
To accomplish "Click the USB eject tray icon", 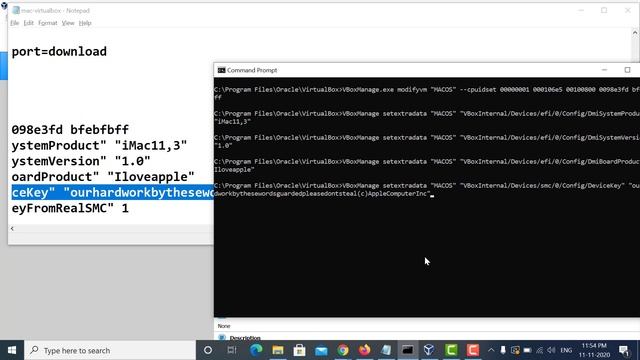I will [503, 350].
